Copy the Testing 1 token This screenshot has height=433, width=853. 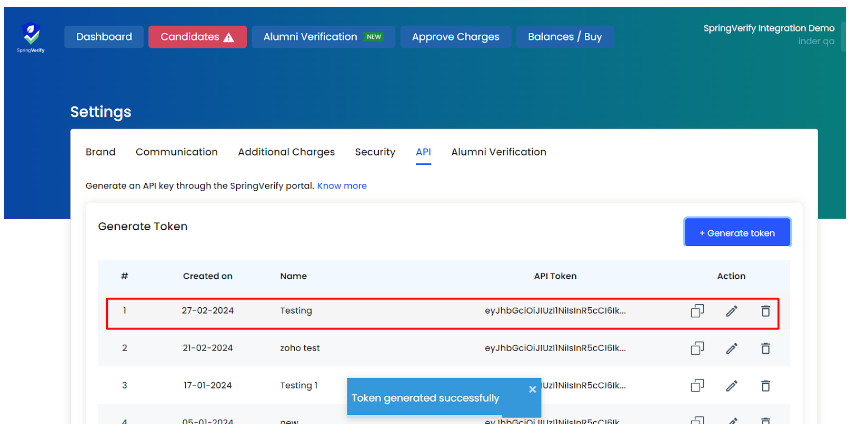click(697, 386)
